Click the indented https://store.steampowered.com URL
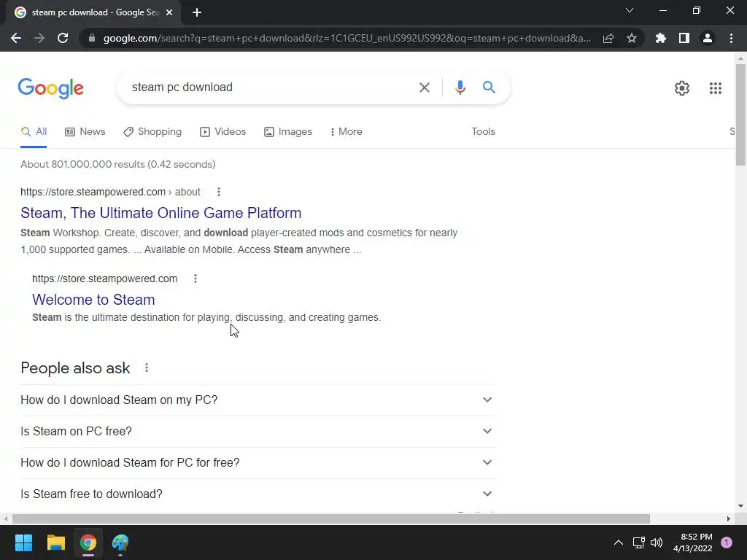Screen dimensions: 747x560 [104, 279]
